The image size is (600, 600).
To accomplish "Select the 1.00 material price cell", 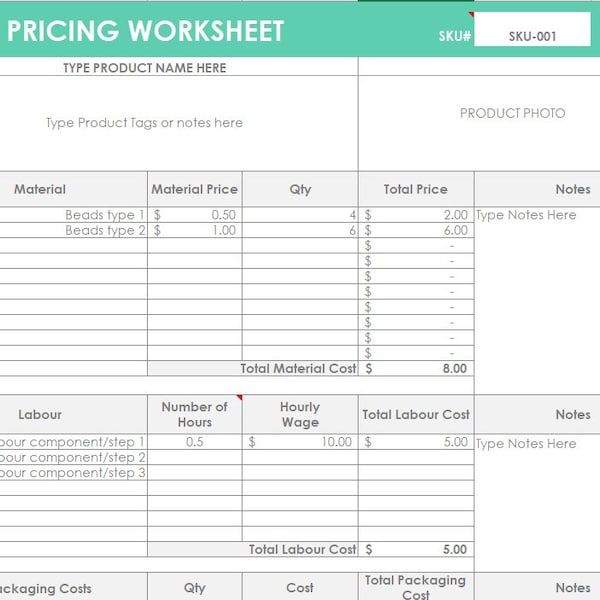I will [x=195, y=230].
